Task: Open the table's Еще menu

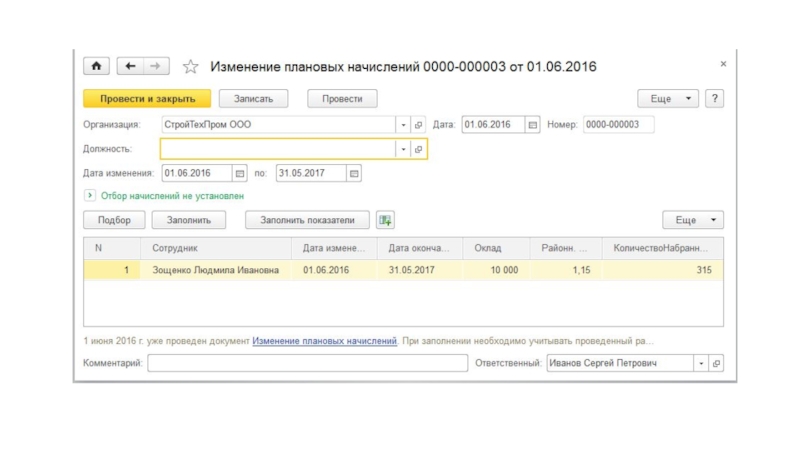Action: coord(693,220)
